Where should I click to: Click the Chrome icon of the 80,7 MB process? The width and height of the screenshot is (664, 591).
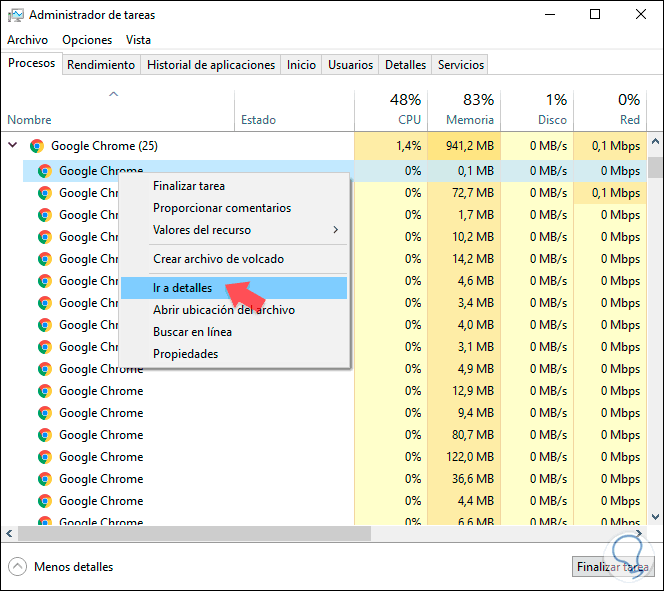click(44, 435)
